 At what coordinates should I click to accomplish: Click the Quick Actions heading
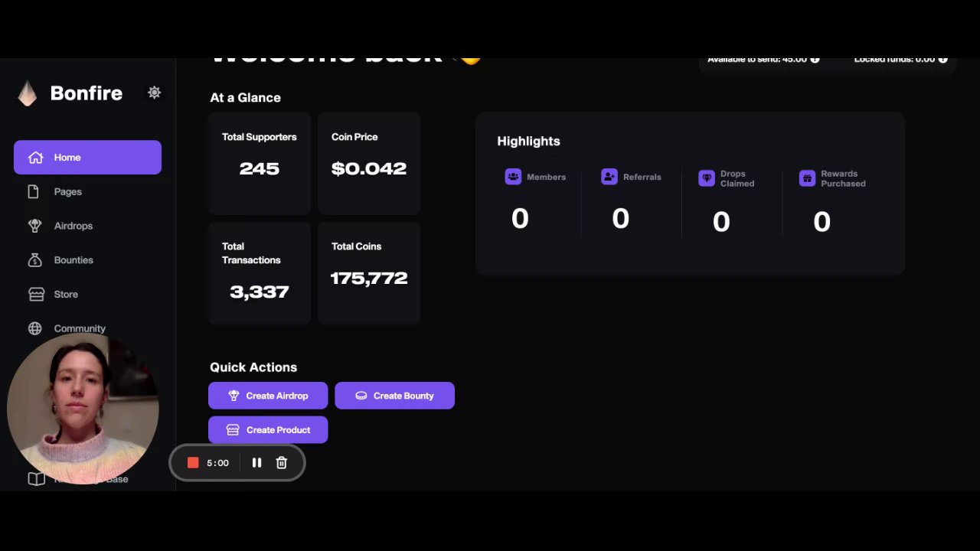tap(253, 367)
